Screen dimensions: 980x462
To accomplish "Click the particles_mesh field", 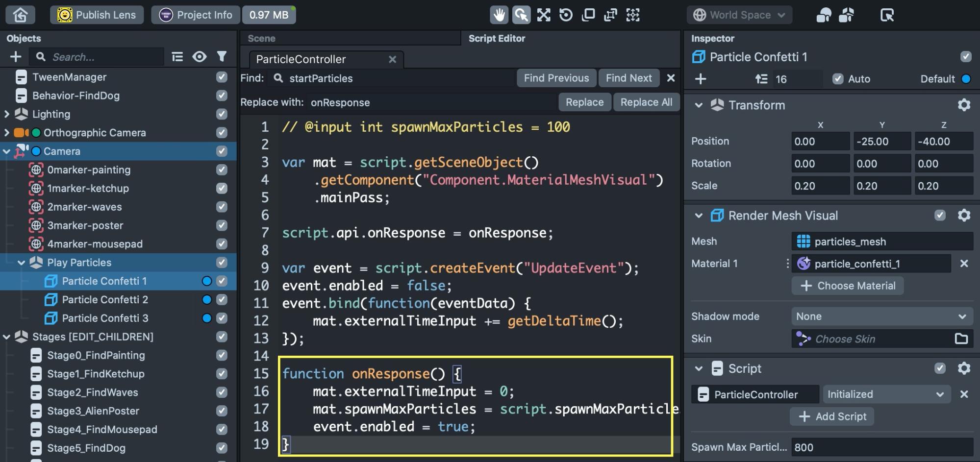I will [x=882, y=242].
